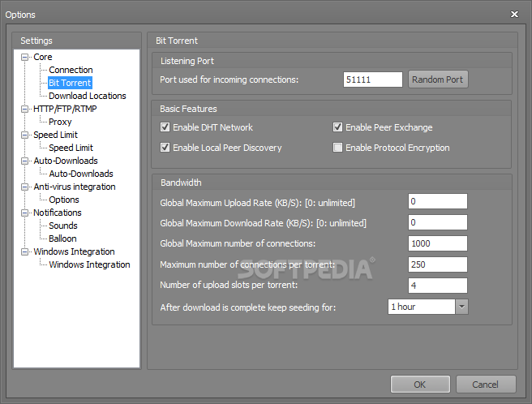Select the HTTP/FTP/RTMP category label
The image size is (532, 404).
pyautogui.click(x=65, y=109)
